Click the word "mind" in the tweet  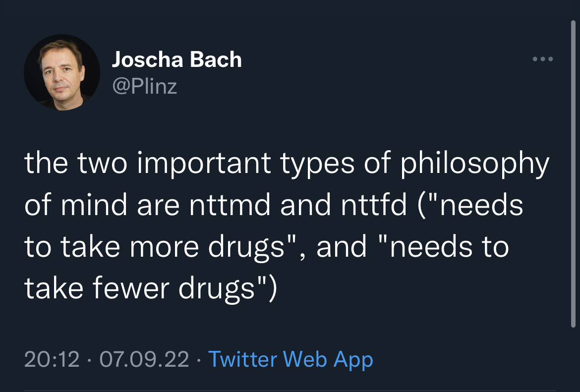click(94, 205)
